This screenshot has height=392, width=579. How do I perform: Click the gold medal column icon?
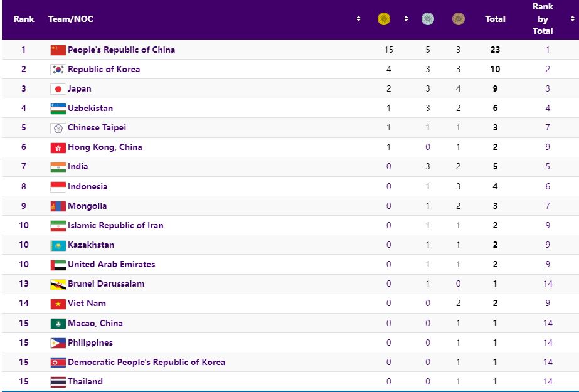click(384, 19)
